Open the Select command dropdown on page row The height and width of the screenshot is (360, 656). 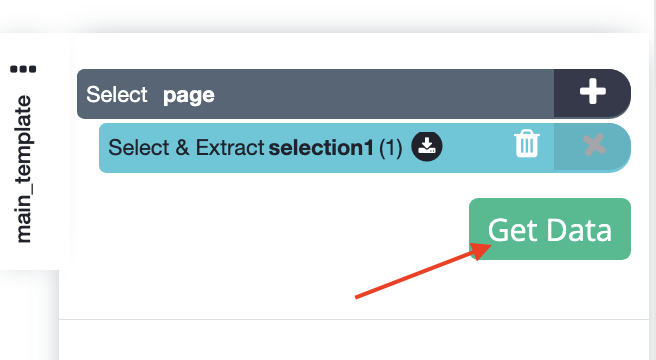117,94
